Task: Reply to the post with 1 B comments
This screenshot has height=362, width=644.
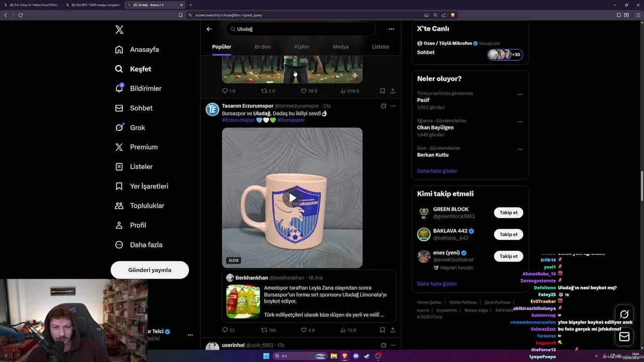Action: pos(228,91)
